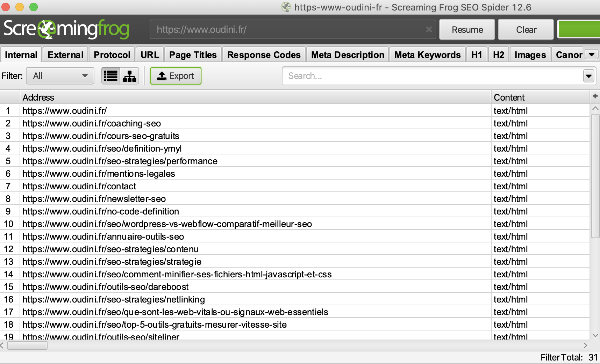Add a column with the plus icon

pos(595,96)
